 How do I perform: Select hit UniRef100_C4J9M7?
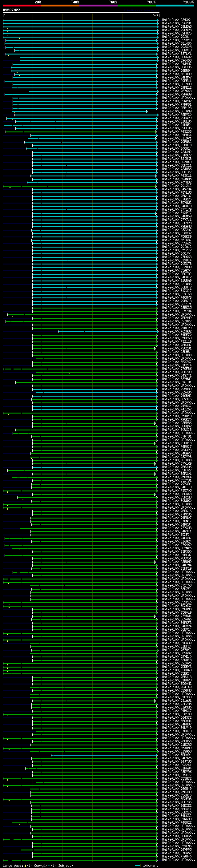pos(176,64)
